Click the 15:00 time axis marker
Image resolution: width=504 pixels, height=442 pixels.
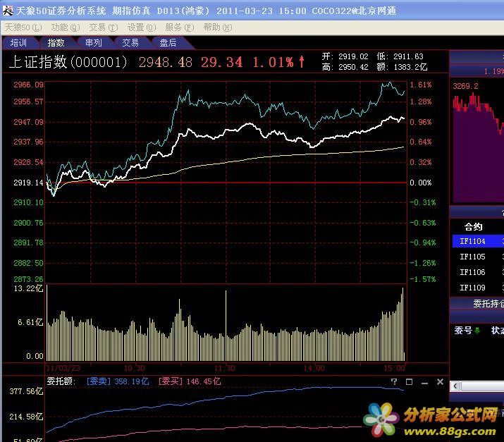395,368
